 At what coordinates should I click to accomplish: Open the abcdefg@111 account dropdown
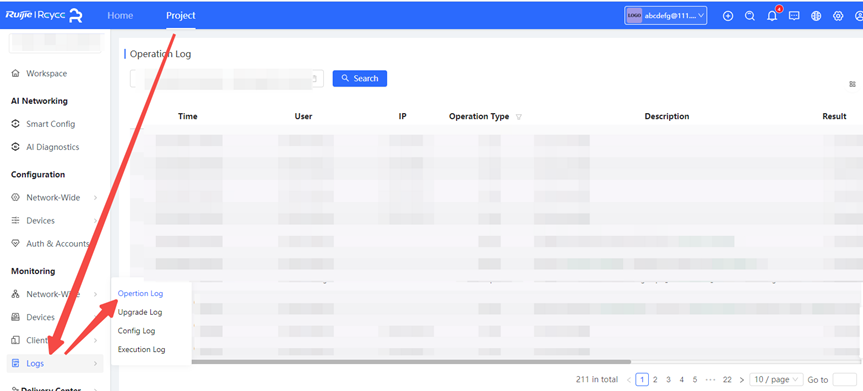click(x=665, y=16)
